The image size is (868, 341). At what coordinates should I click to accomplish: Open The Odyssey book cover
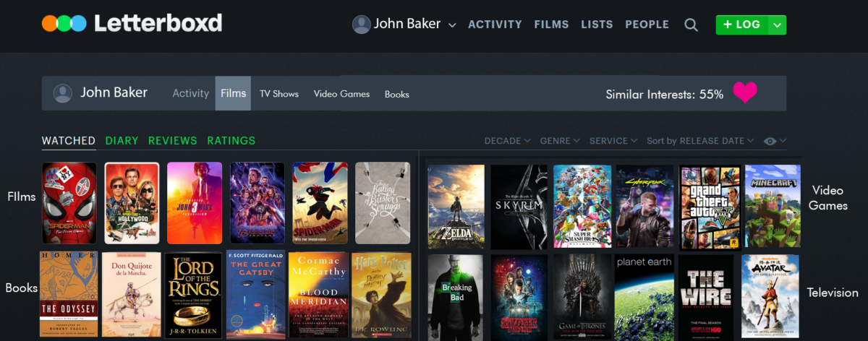(x=69, y=294)
